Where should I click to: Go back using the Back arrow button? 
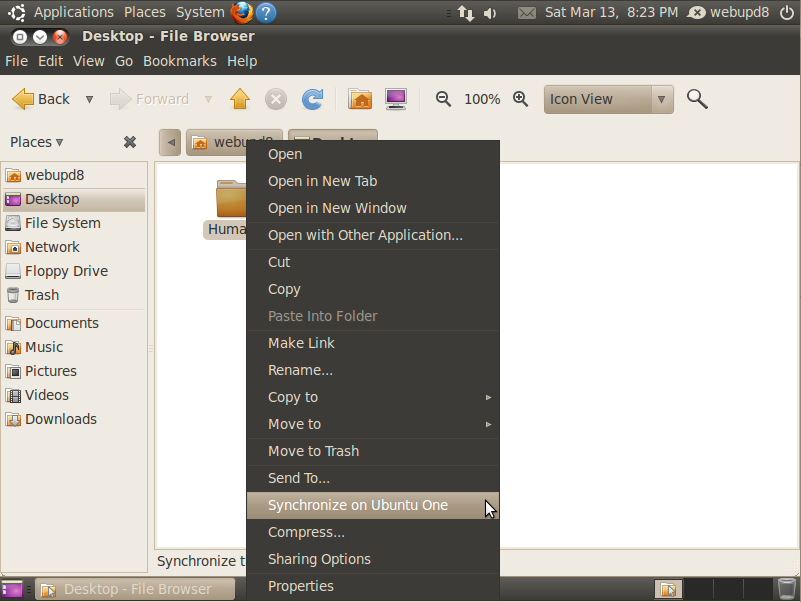point(41,99)
